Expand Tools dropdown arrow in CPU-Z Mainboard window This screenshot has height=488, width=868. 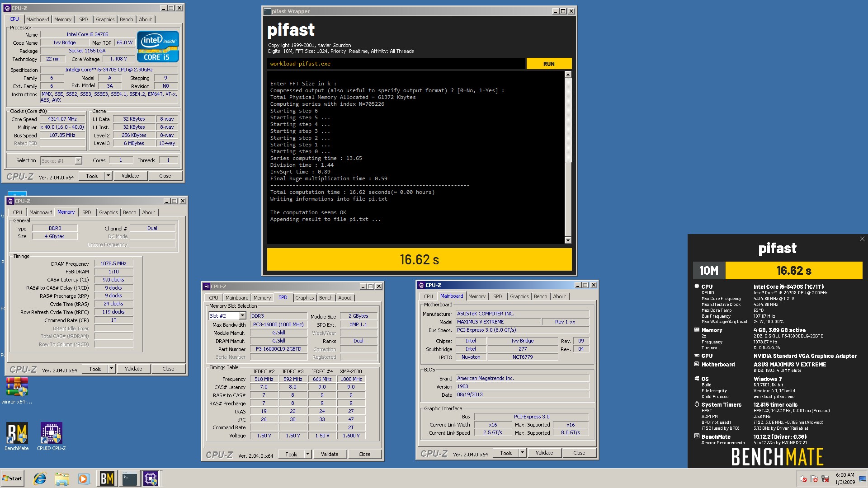tap(522, 453)
